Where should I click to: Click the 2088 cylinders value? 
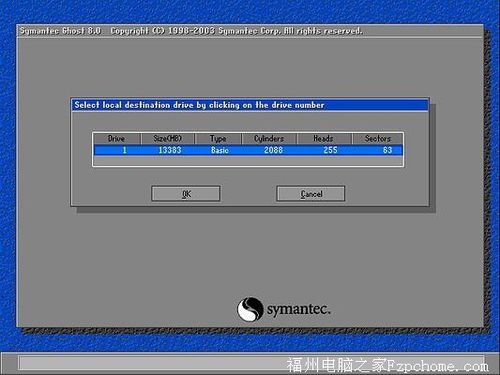click(x=273, y=150)
